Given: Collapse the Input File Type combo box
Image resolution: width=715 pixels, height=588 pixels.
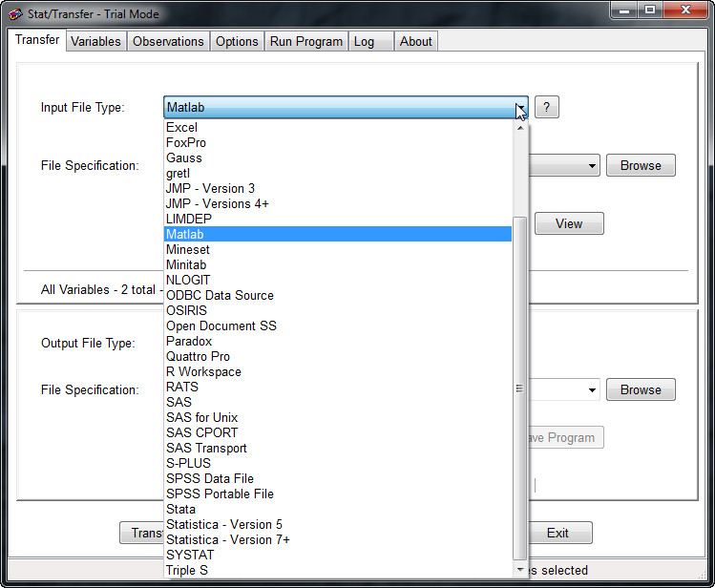Looking at the screenshot, I should click(520, 108).
